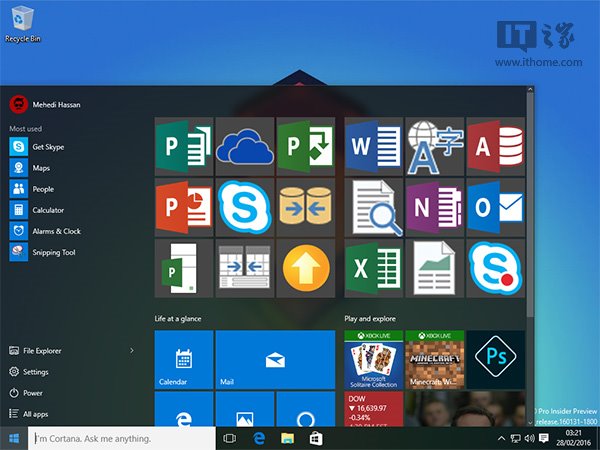Open Microsoft Edge tile in Start
The height and width of the screenshot is (450, 600).
(184, 409)
